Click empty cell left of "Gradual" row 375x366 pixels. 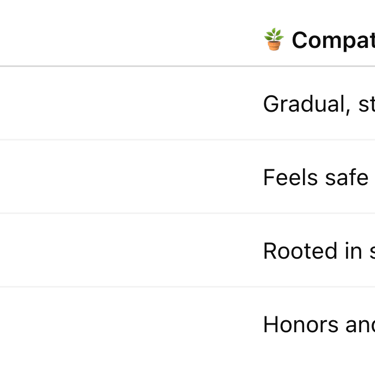point(128,103)
